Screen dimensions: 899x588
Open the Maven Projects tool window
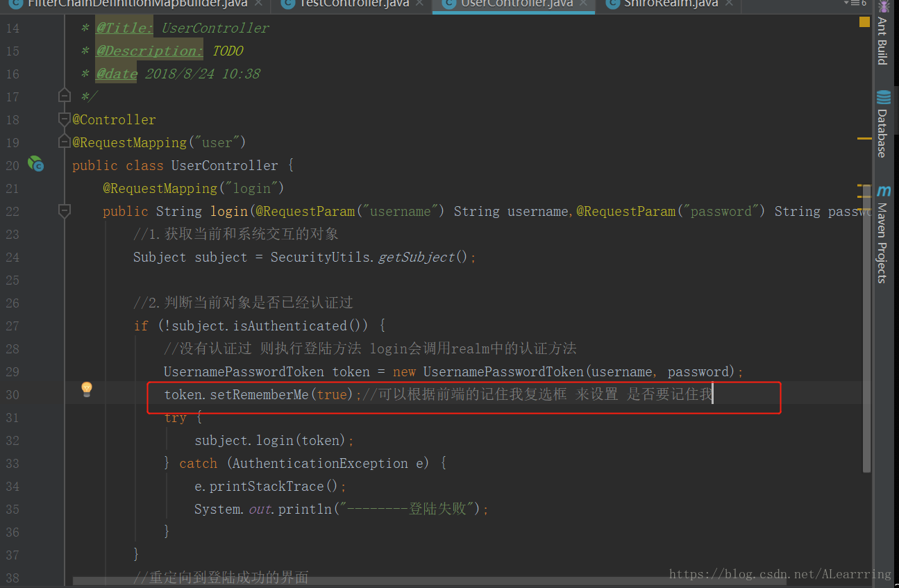[883, 234]
